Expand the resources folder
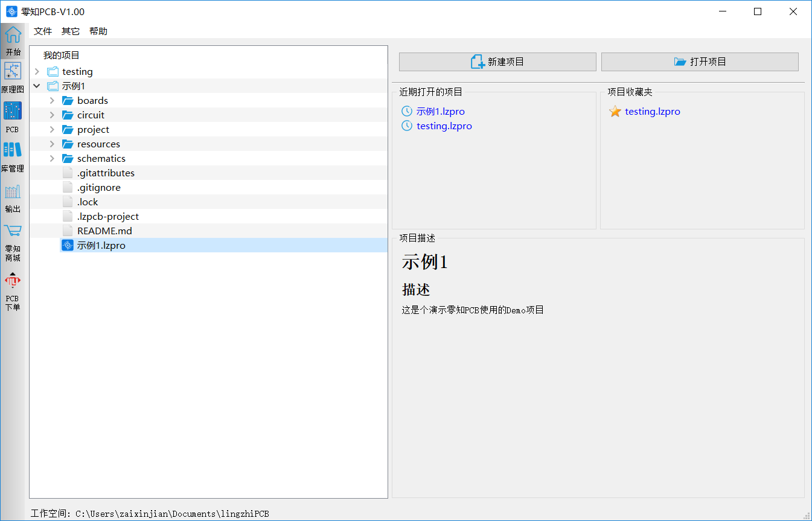The width and height of the screenshot is (812, 521). (52, 144)
